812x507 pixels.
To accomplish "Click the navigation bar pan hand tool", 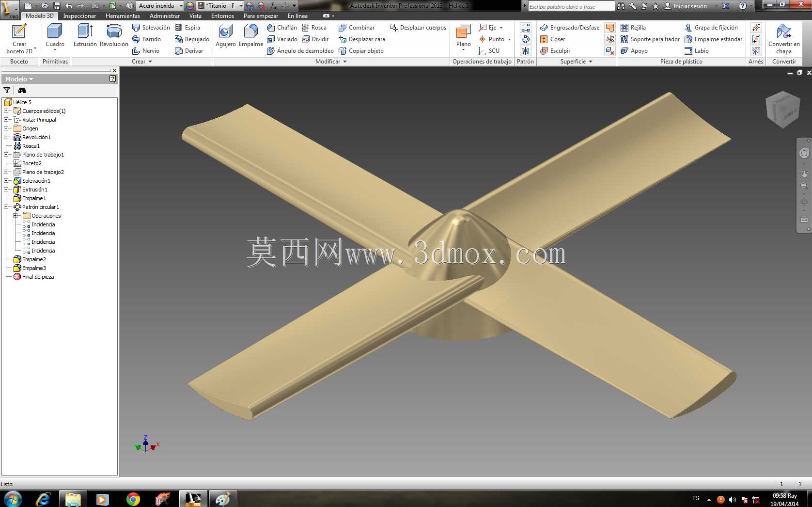I will pos(804,174).
